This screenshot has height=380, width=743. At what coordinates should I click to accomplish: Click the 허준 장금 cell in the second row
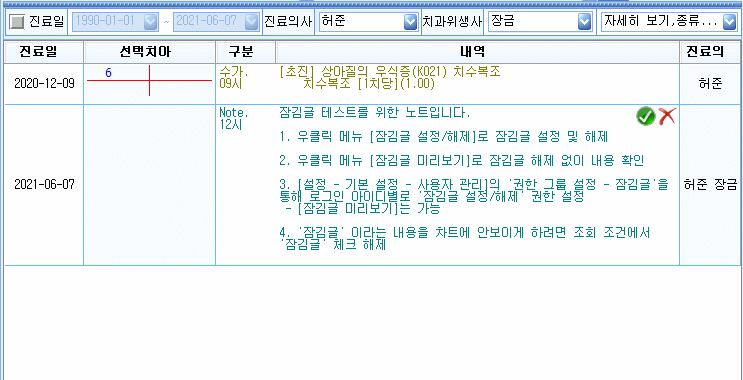point(711,185)
